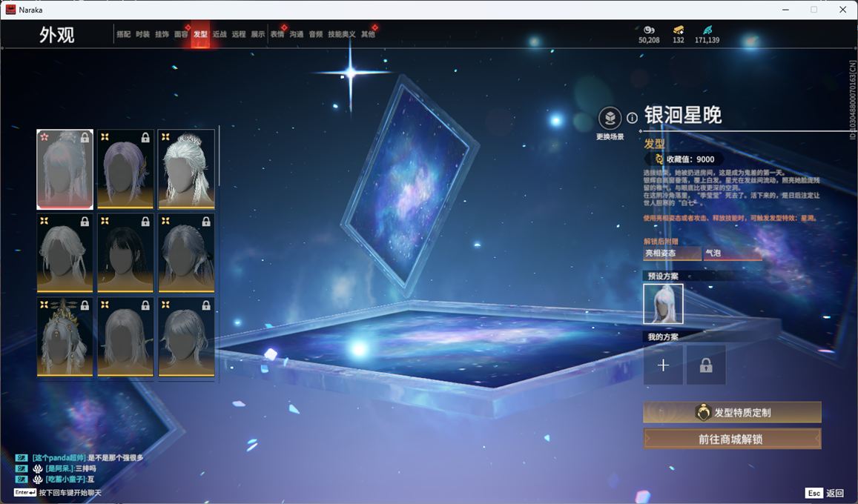
Task: Select the dark gray hairstyle ending third row
Action: (186, 337)
